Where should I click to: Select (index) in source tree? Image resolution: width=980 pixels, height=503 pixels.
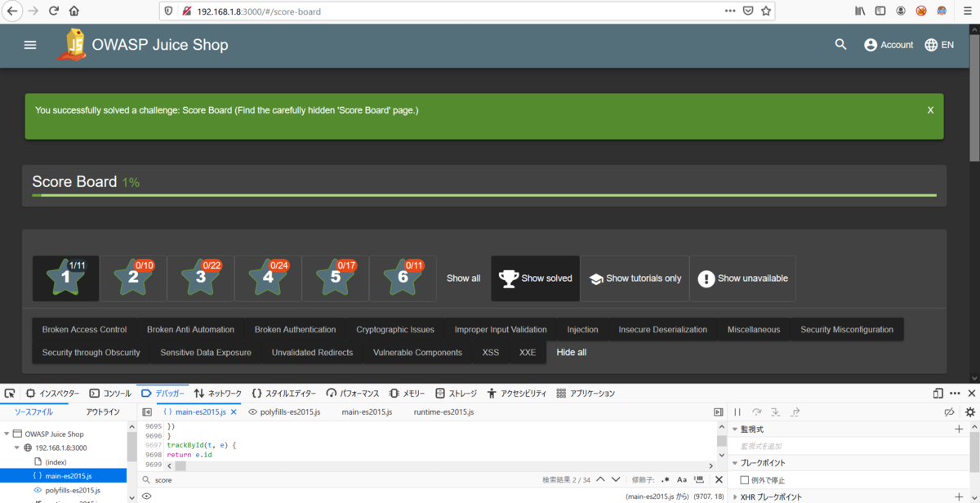[x=56, y=461]
